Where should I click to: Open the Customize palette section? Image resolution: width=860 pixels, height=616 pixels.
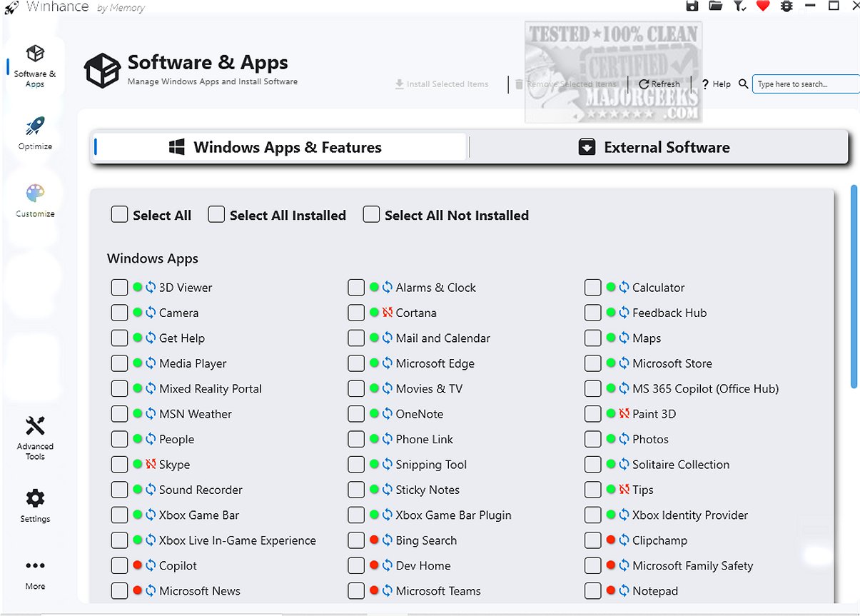pos(35,201)
